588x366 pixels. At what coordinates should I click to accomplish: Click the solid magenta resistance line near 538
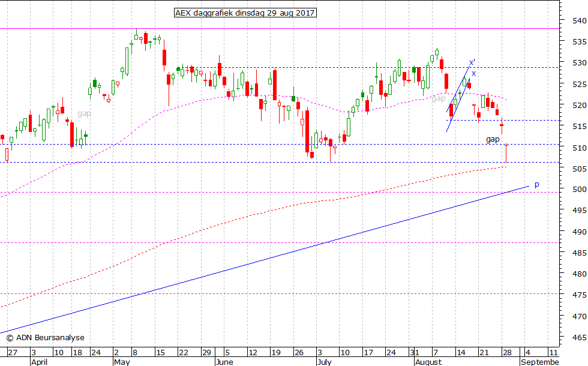coord(280,29)
